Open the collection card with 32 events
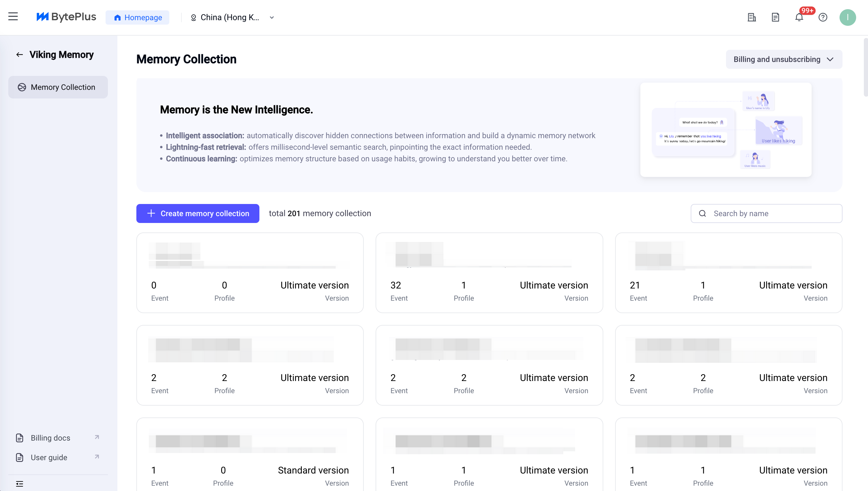The width and height of the screenshot is (868, 491). [x=489, y=272]
